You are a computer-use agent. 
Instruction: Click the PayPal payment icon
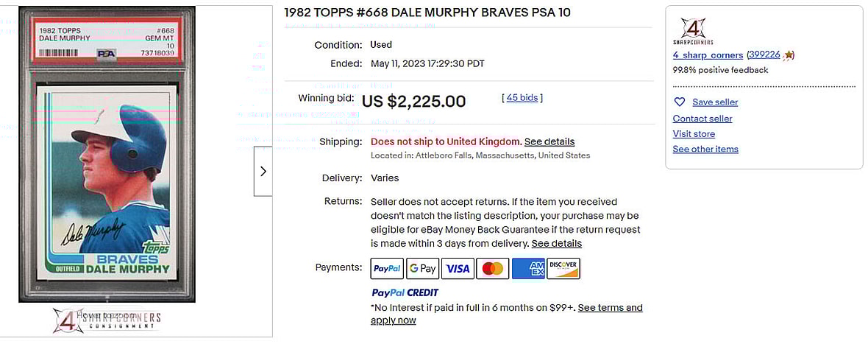[x=387, y=269]
